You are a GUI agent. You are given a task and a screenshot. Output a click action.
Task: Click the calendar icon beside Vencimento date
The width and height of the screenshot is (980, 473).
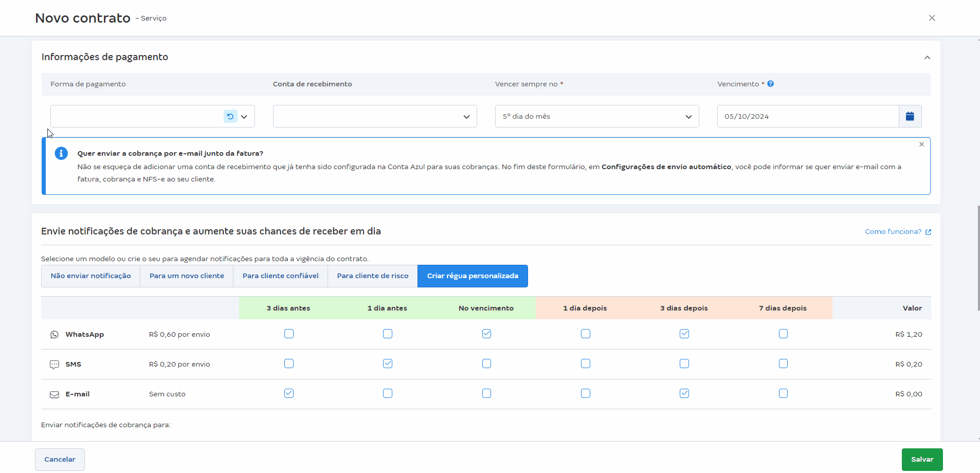910,116
